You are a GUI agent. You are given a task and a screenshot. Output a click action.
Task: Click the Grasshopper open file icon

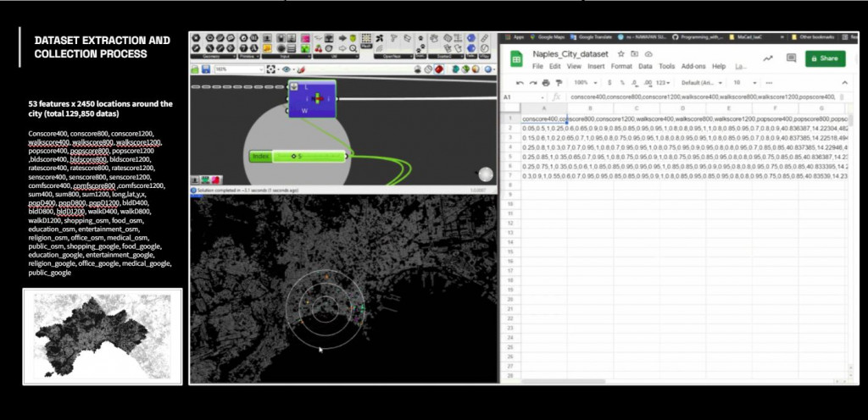196,69
